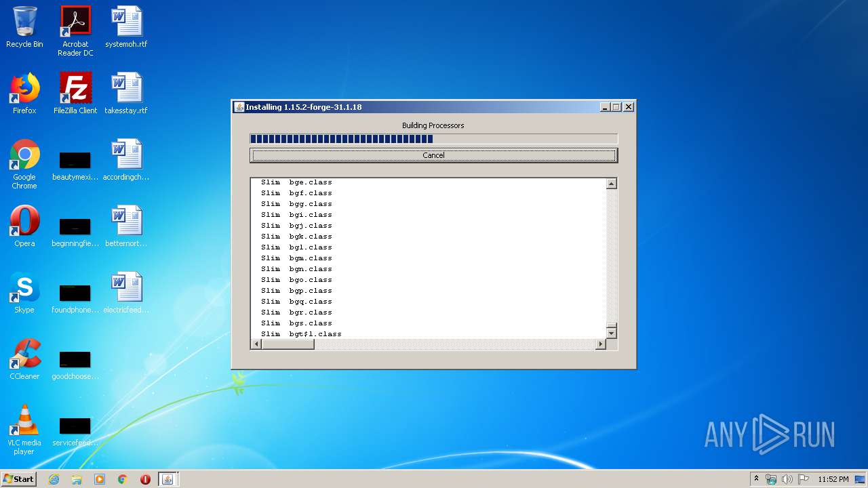868x488 pixels.
Task: Launch Firefox from desktop
Action: click(24, 94)
